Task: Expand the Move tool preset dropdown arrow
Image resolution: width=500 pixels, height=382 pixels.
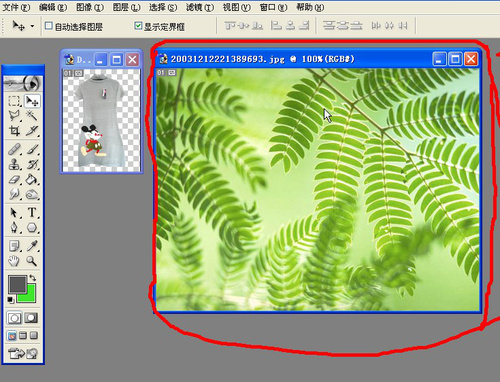Action: [32, 26]
